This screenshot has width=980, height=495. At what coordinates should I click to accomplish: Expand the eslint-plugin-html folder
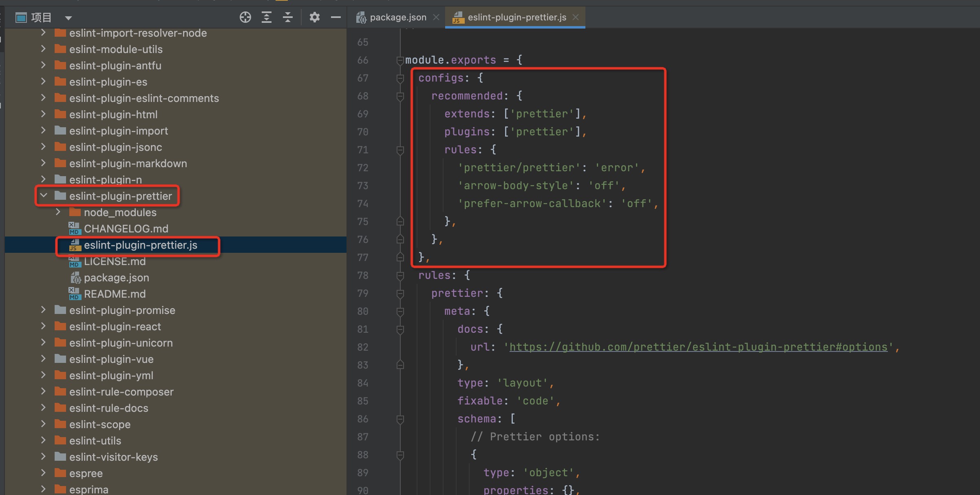[x=43, y=114]
